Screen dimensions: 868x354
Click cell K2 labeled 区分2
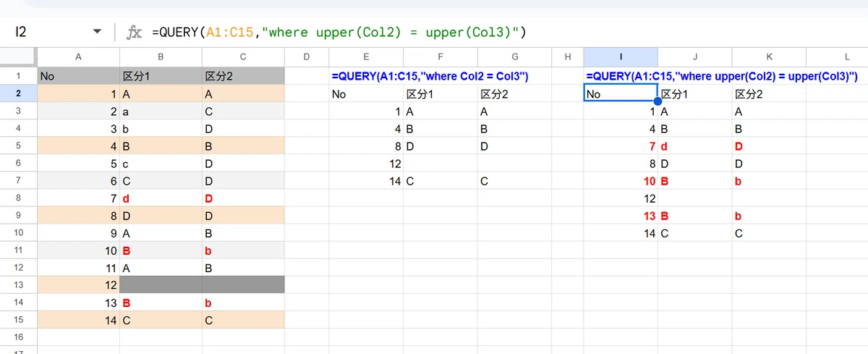[769, 93]
